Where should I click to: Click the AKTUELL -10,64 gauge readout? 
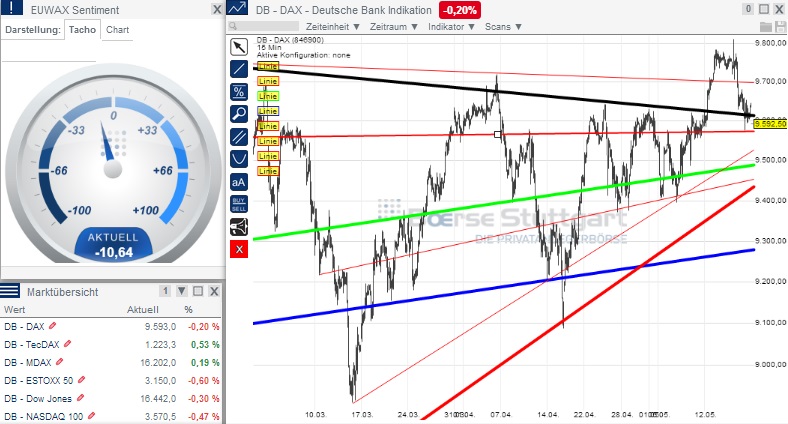click(x=114, y=245)
